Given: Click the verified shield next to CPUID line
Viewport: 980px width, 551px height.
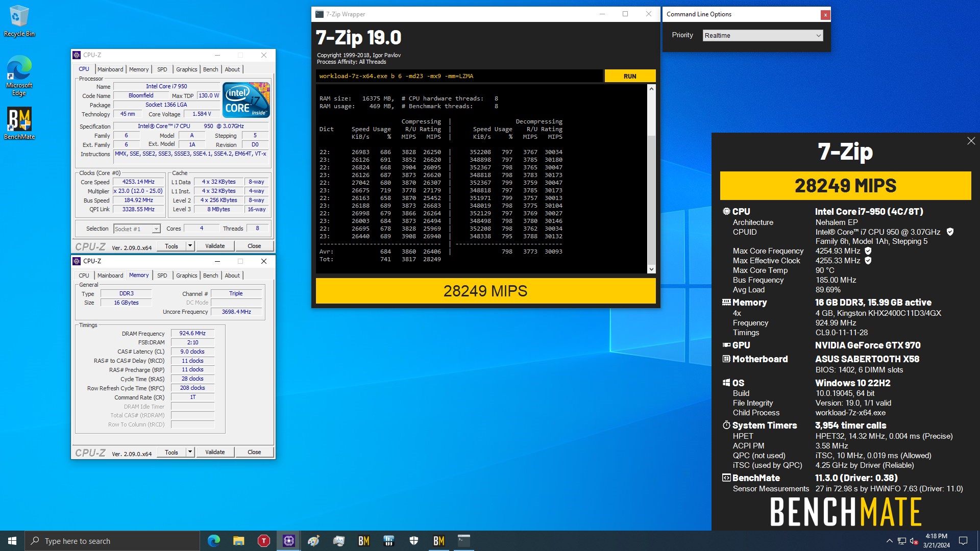Looking at the screenshot, I should tap(950, 232).
